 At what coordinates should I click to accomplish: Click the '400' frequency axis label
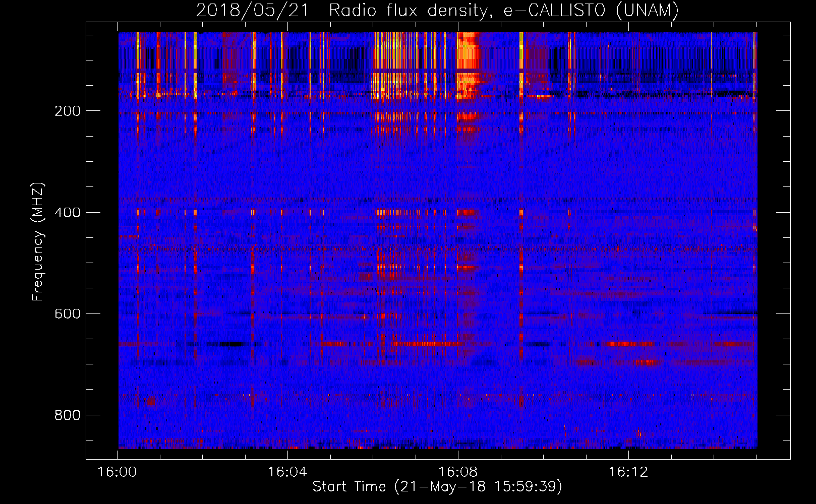67,212
